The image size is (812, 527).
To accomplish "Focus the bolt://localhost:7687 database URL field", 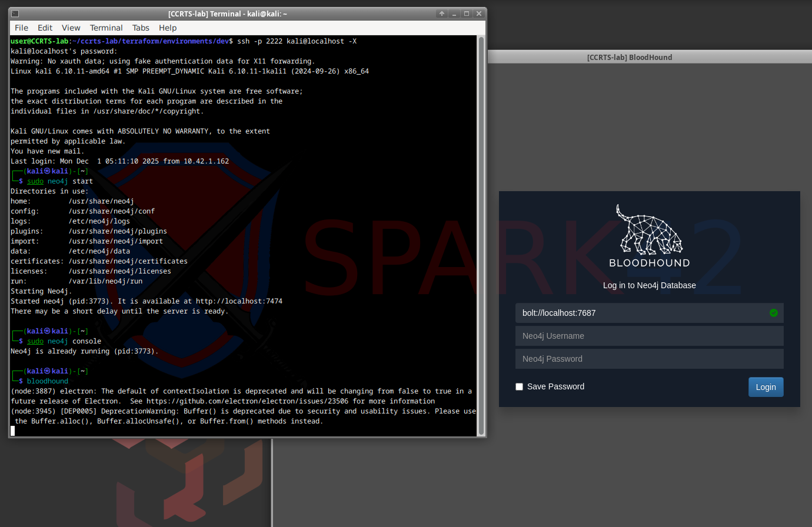I will [650, 313].
